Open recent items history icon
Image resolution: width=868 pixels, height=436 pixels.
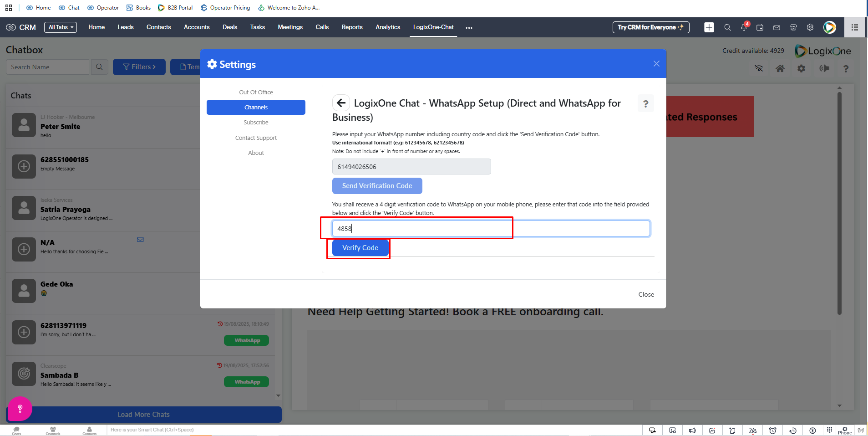(x=792, y=431)
